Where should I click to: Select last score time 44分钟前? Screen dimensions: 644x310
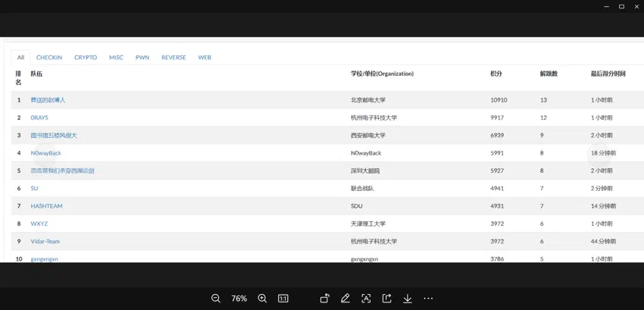click(603, 241)
